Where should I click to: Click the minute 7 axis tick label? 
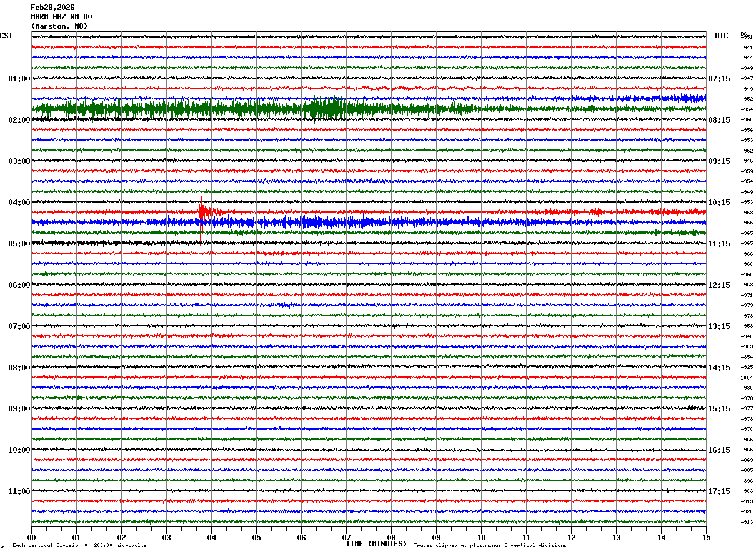tap(346, 537)
